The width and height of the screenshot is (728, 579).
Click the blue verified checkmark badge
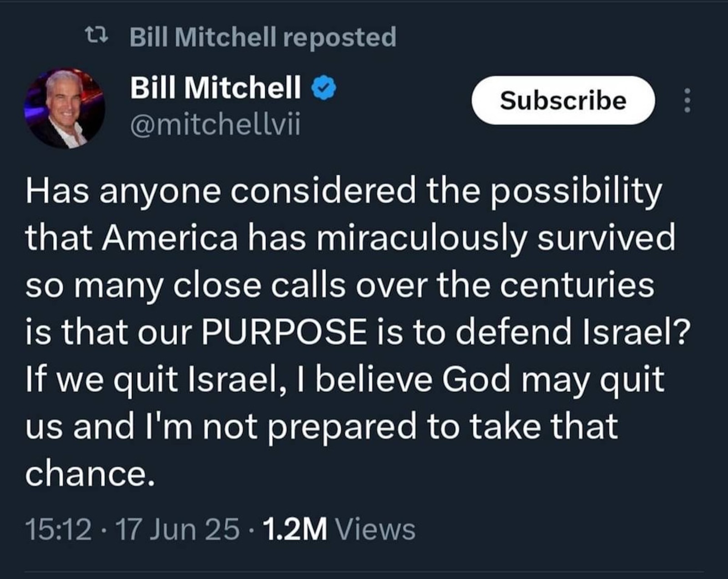click(324, 88)
